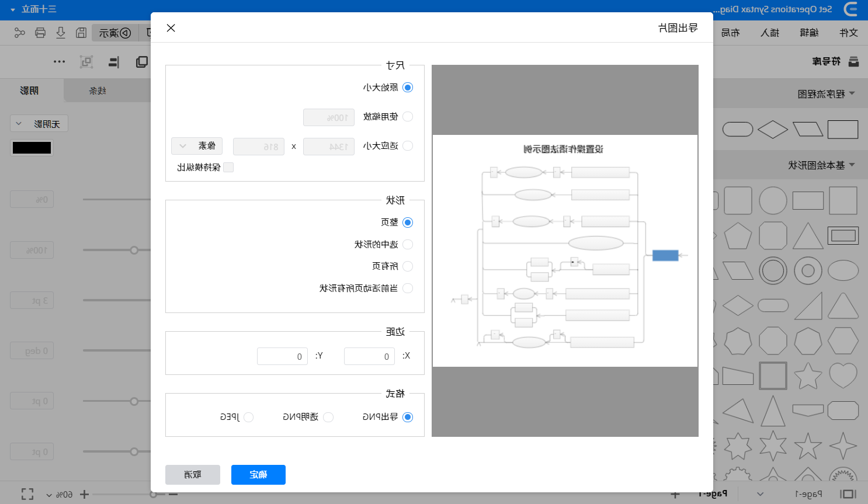
Task: Add a new page with bottom plus button
Action: 675,495
